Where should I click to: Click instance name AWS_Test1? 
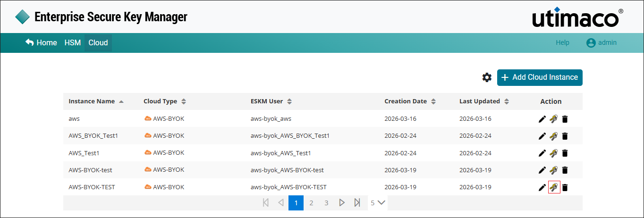[84, 153]
